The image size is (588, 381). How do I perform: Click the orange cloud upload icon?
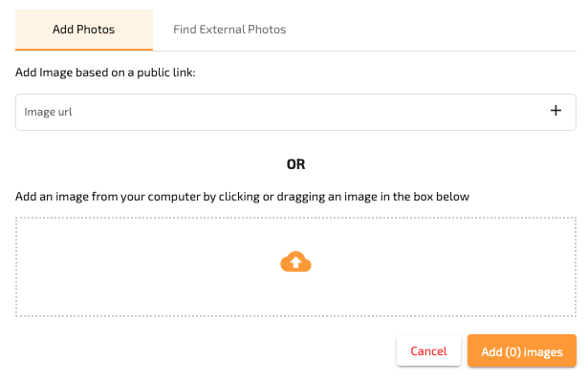295,262
